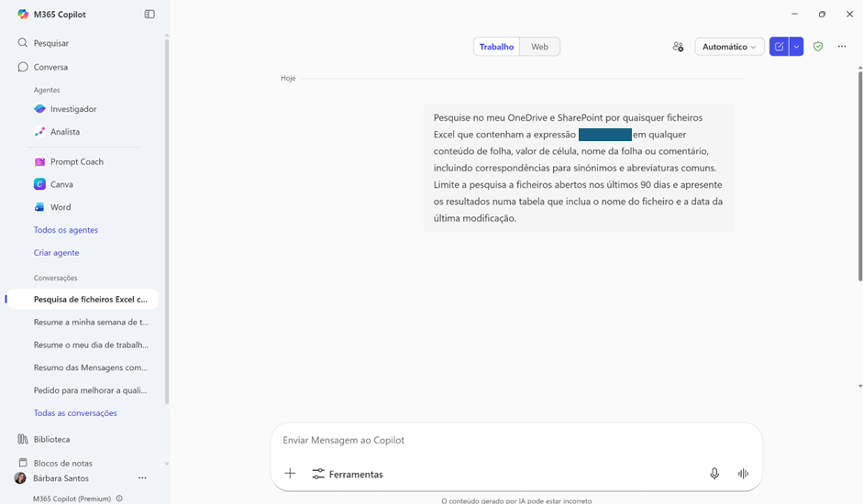Viewport: 863px width, 504px height.
Task: Click the Criar agente link
Action: [56, 253]
